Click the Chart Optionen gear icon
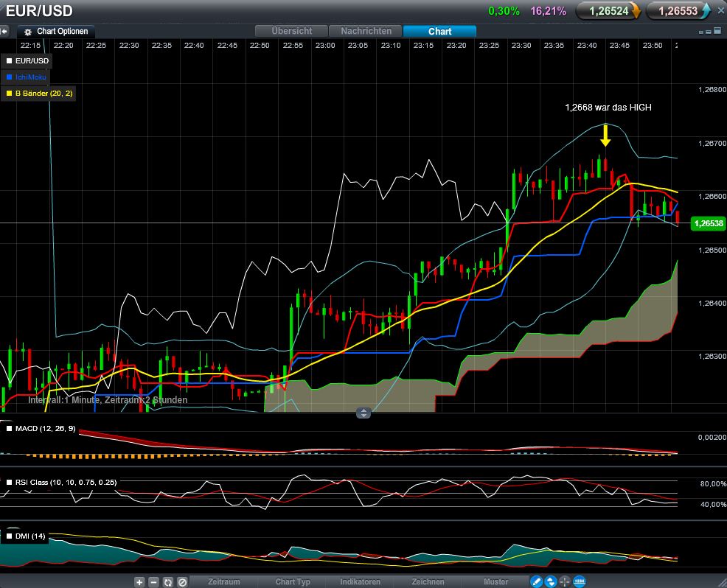The width and height of the screenshot is (727, 588). (x=28, y=32)
